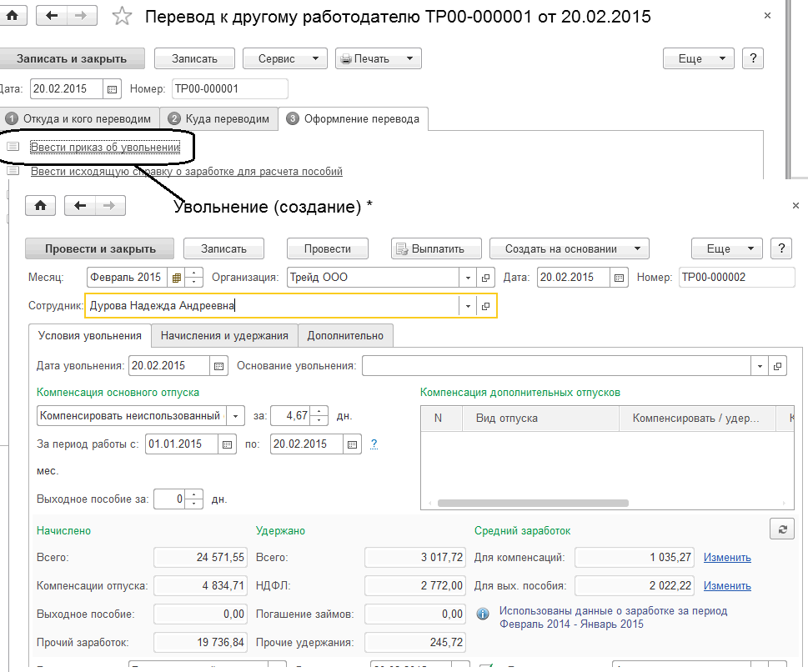Open the Организация record via its open icon
The image size is (808, 672).
coord(487,278)
